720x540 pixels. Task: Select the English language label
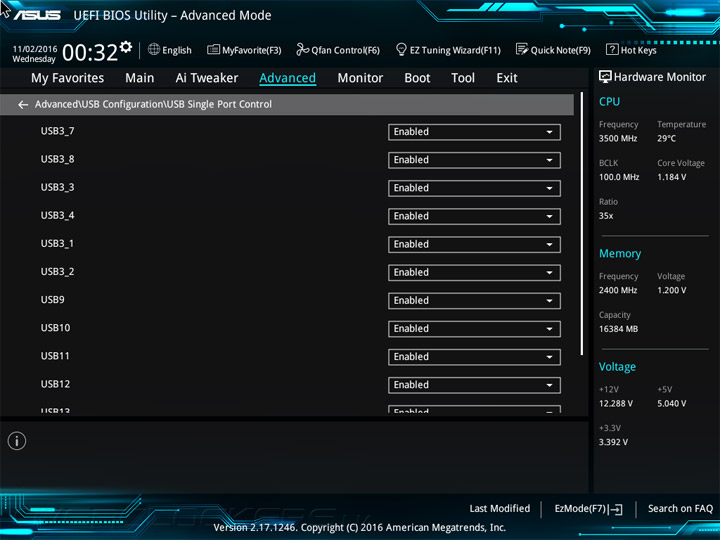(x=177, y=51)
